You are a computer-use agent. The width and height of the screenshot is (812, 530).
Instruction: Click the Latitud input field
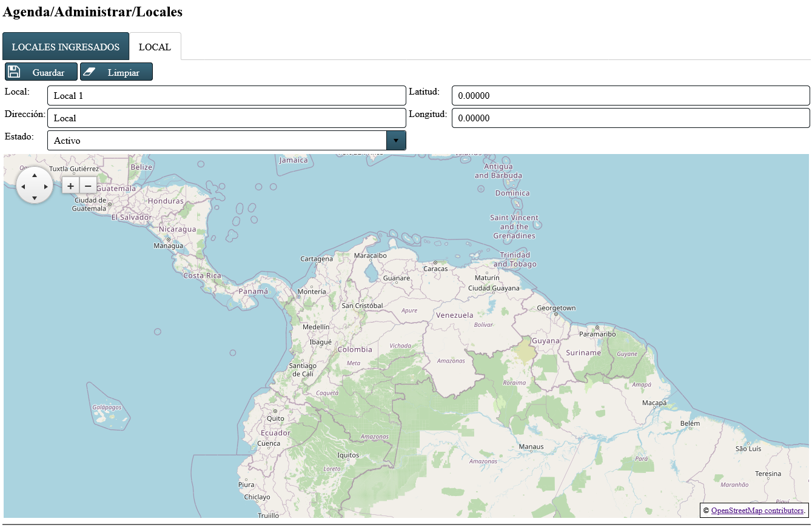[x=631, y=95]
